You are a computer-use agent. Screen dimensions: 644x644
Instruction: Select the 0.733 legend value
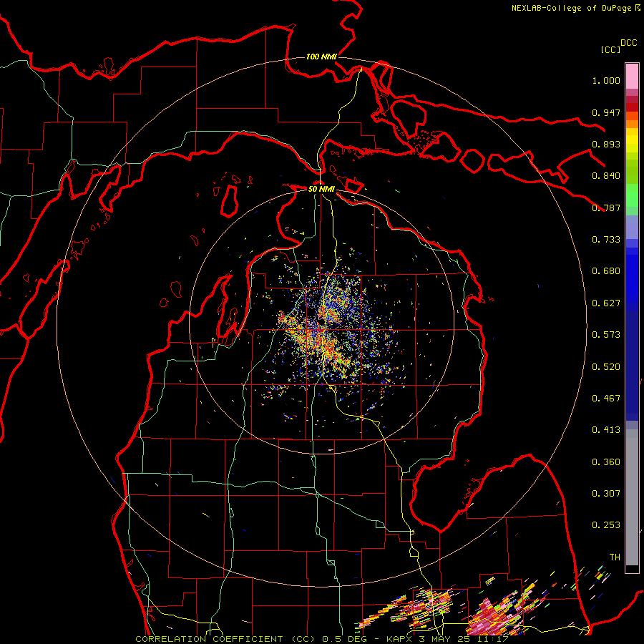(606, 240)
